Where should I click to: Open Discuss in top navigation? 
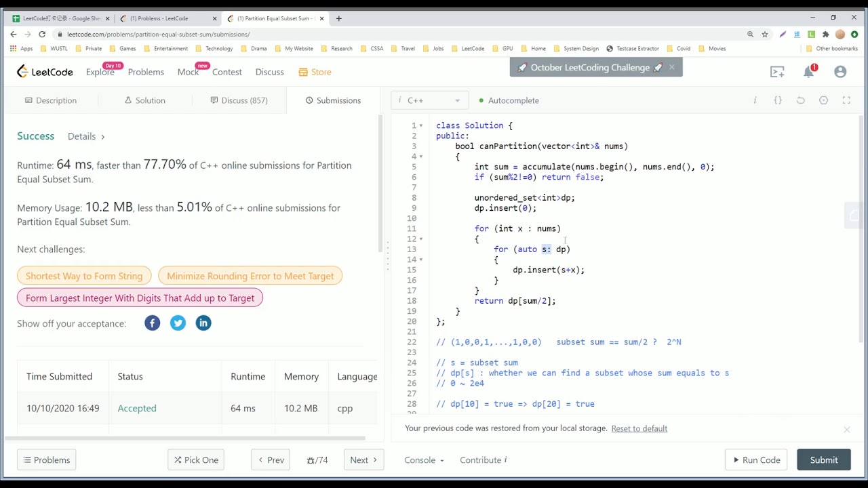click(270, 72)
